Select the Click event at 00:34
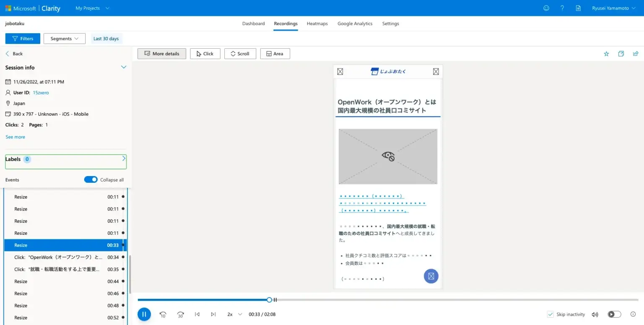Viewport: 644px width, 325px height. click(x=65, y=257)
